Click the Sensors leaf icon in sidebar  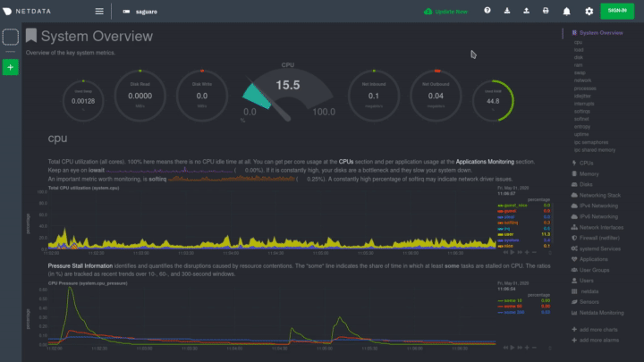574,302
